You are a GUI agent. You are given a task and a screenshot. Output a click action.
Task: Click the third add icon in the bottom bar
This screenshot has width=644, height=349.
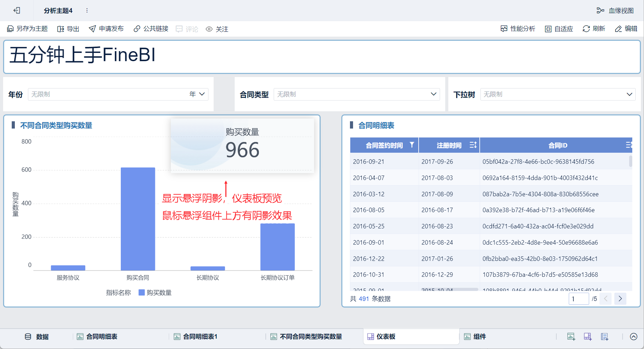[x=605, y=337]
